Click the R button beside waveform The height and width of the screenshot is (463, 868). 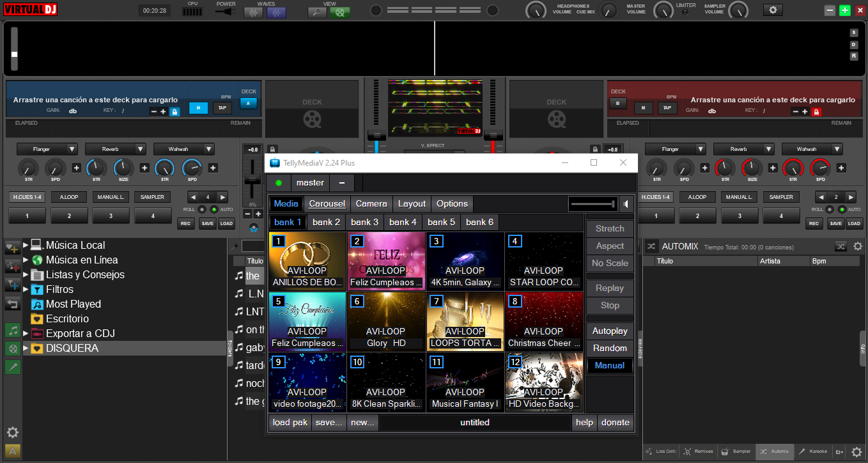pyautogui.click(x=854, y=56)
